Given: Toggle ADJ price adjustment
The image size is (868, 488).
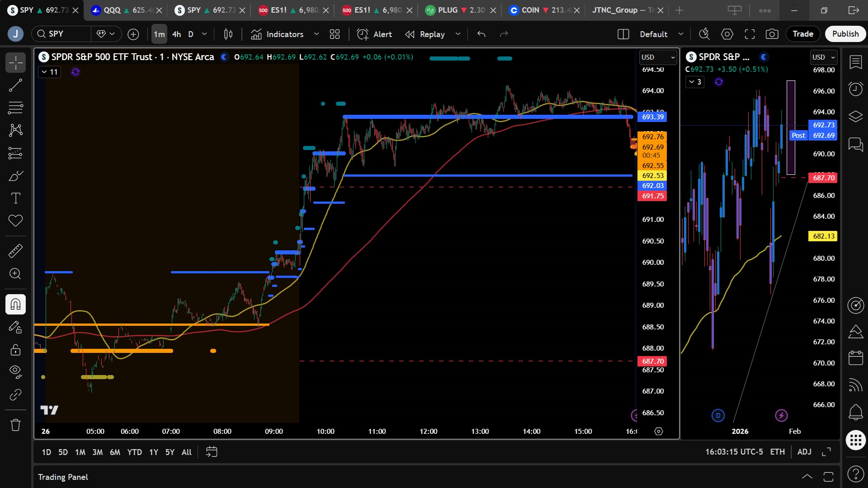Looking at the screenshot, I should 804,452.
